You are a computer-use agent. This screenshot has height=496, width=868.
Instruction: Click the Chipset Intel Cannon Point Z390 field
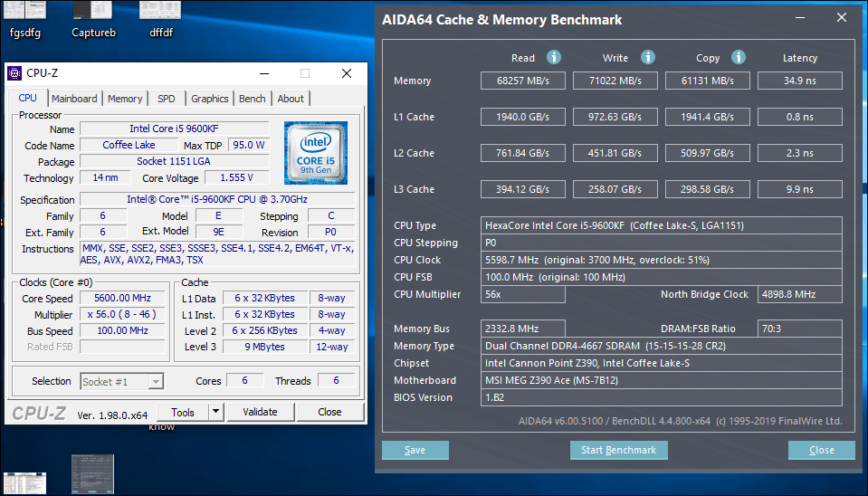coord(662,363)
